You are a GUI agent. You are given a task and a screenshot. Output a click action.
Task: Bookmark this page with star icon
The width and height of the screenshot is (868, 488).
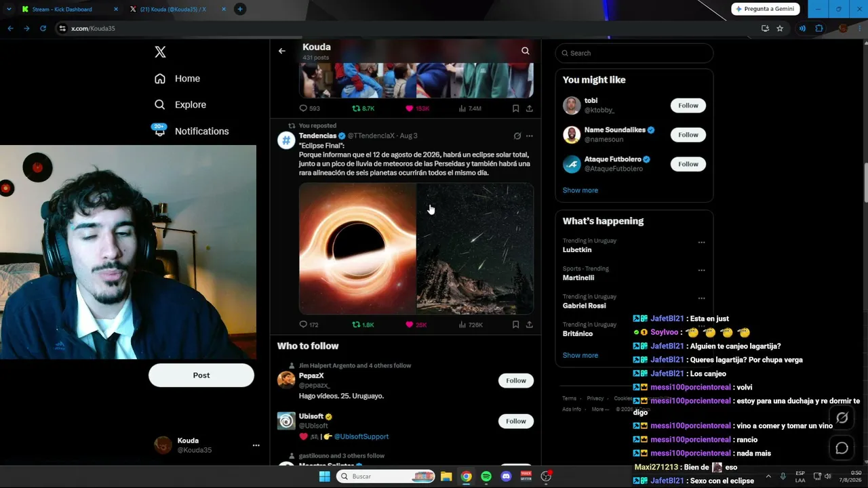[780, 28]
